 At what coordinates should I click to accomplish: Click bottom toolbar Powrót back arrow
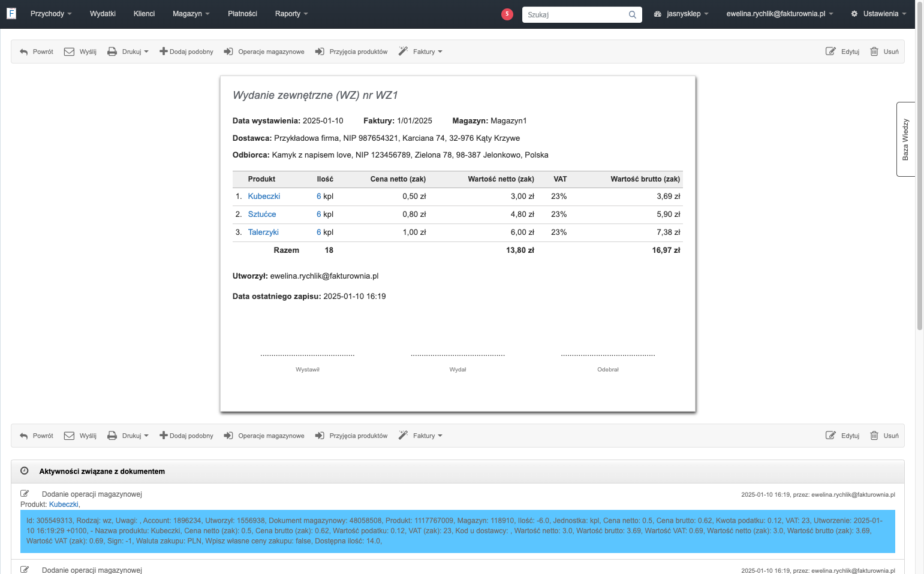pyautogui.click(x=24, y=436)
